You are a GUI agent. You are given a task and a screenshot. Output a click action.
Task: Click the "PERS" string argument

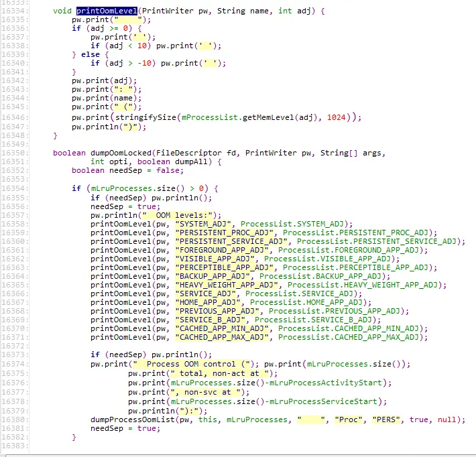386,420
